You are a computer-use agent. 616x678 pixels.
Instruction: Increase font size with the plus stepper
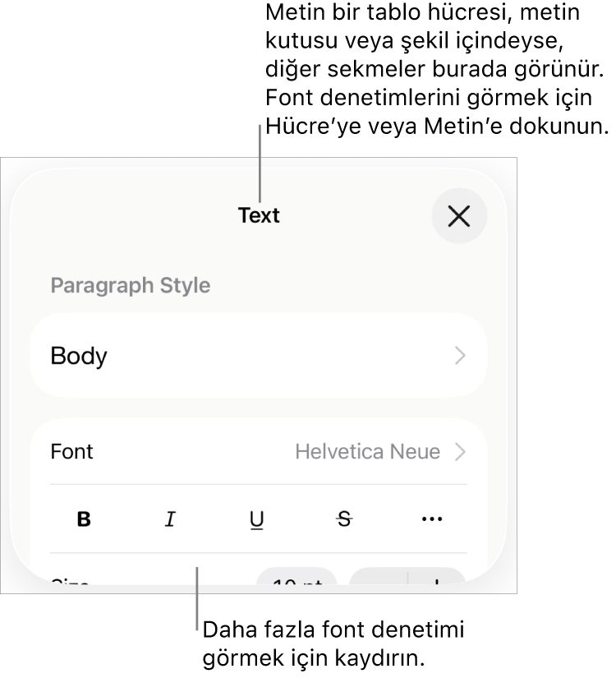(437, 577)
